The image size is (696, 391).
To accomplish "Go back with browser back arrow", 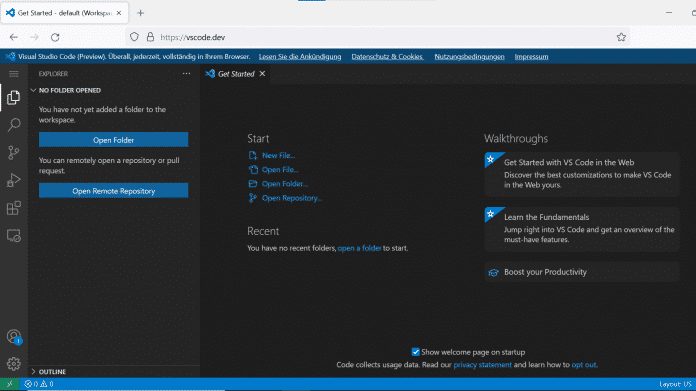I will [x=14, y=37].
